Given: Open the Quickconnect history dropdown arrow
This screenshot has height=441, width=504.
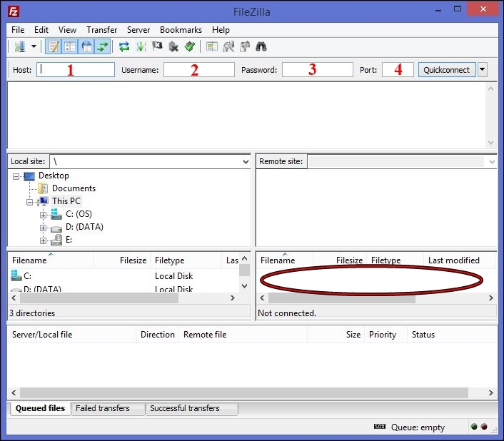Looking at the screenshot, I should point(483,70).
